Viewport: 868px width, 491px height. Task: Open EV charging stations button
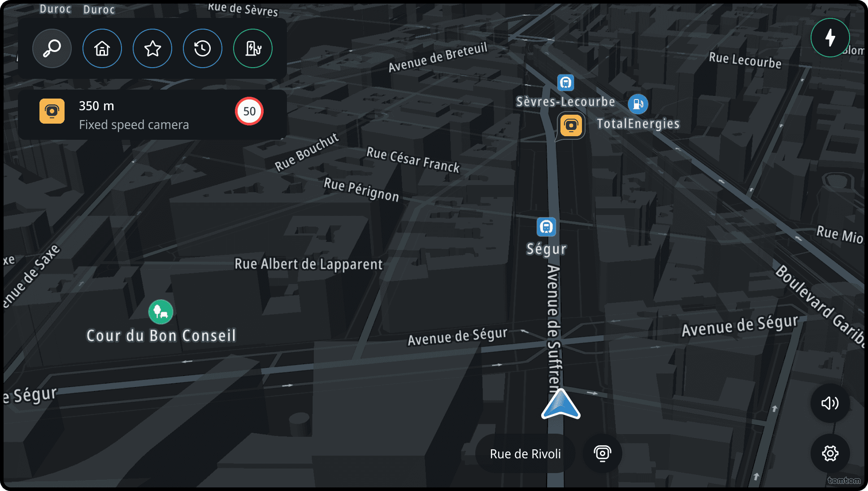pyautogui.click(x=253, y=48)
